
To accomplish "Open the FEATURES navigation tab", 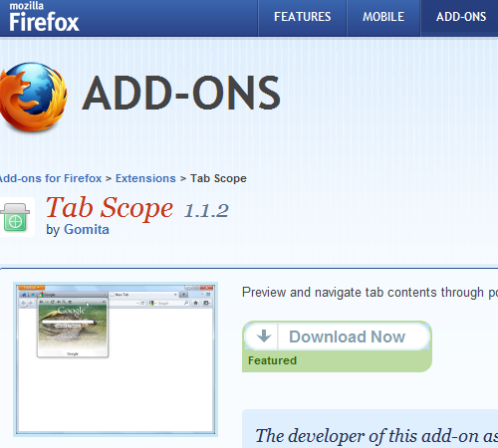I will click(x=303, y=17).
